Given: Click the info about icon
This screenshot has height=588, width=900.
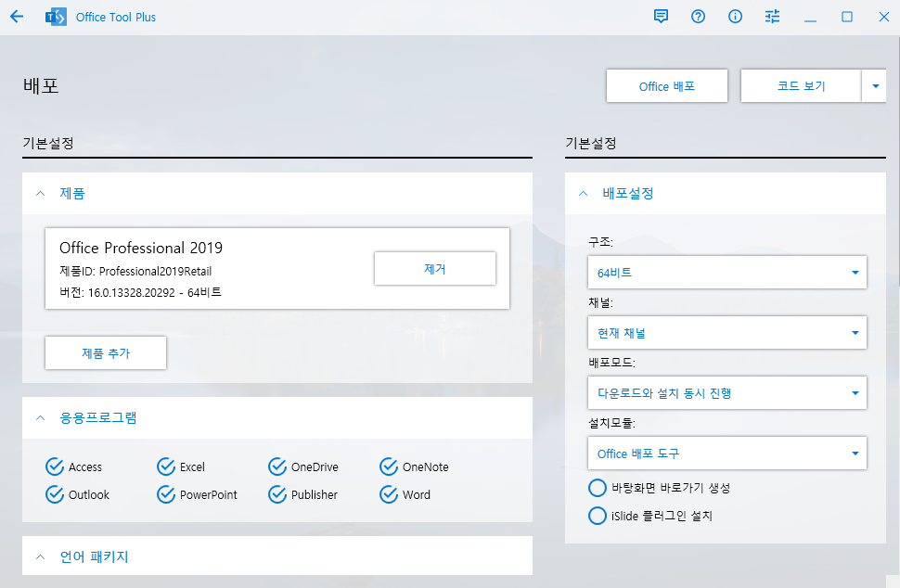Looking at the screenshot, I should (735, 17).
